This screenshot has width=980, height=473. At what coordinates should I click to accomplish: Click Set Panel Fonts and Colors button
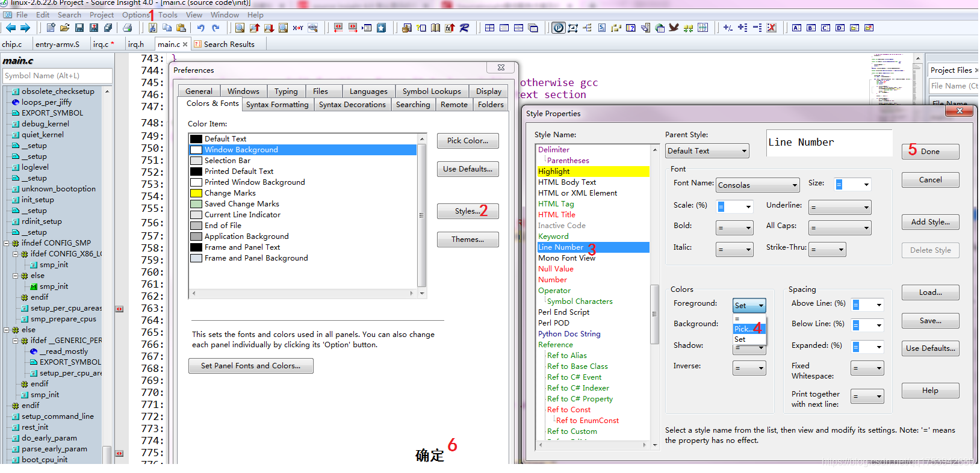coord(250,366)
